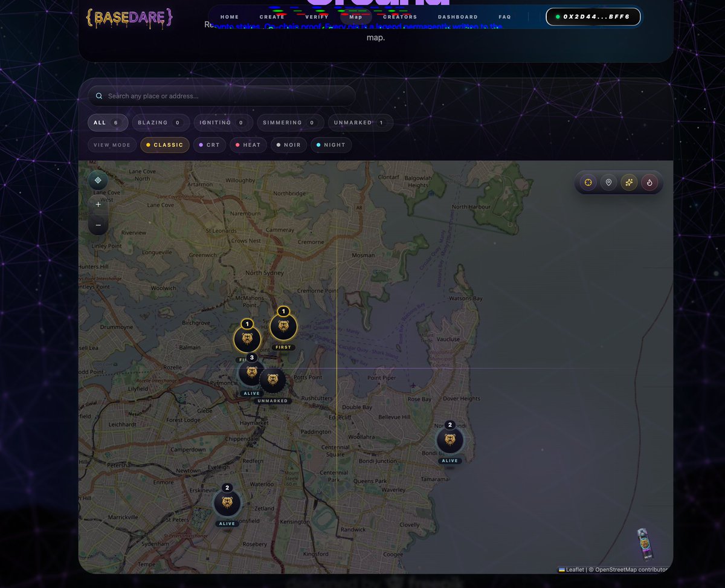
Task: Click wallet button 0X2D44...BFF6
Action: (593, 16)
